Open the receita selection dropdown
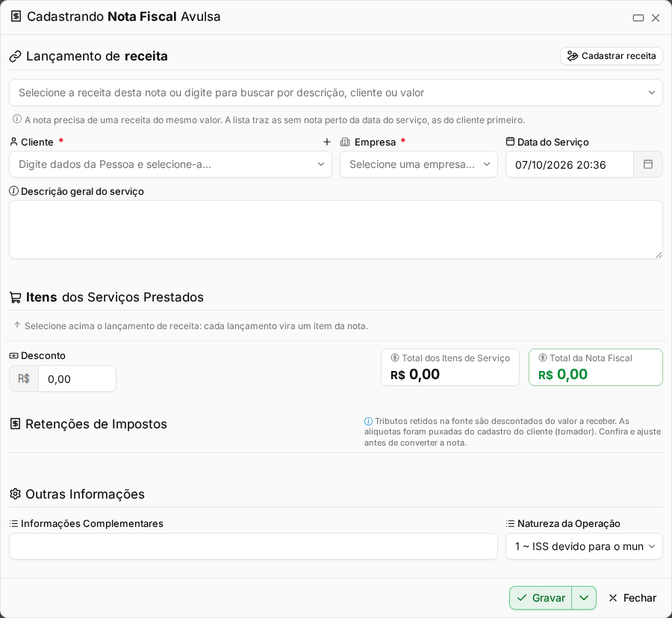Image resolution: width=672 pixels, height=618 pixels. pyautogui.click(x=336, y=93)
